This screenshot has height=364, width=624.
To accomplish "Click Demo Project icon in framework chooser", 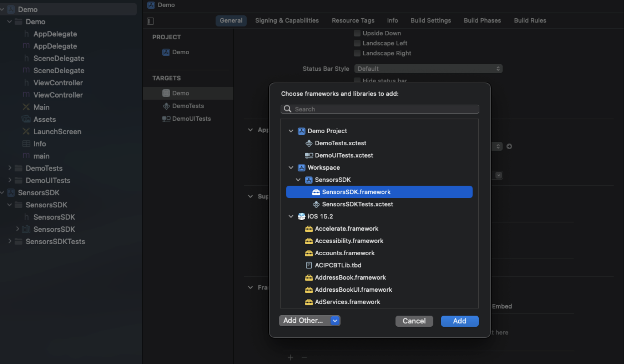I will (x=301, y=131).
